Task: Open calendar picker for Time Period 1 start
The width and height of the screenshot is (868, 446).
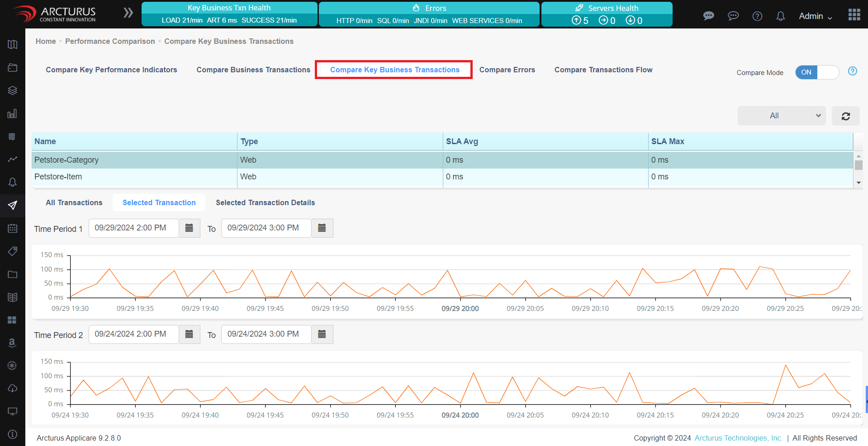Action: tap(189, 228)
